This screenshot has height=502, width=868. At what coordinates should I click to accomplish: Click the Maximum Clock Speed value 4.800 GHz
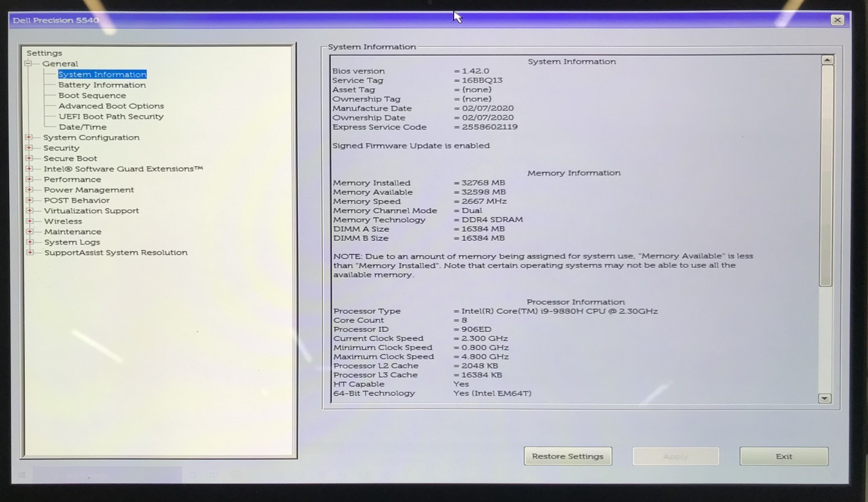pos(485,357)
